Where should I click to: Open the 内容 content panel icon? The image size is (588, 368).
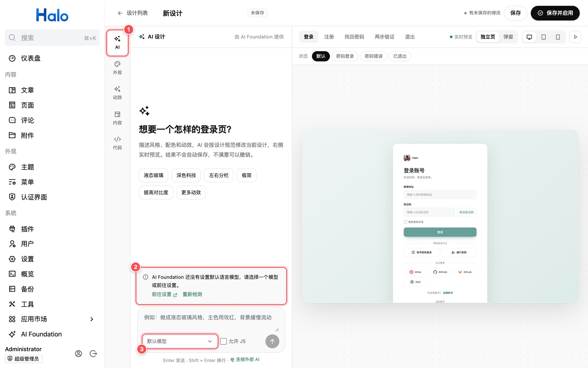pyautogui.click(x=117, y=118)
